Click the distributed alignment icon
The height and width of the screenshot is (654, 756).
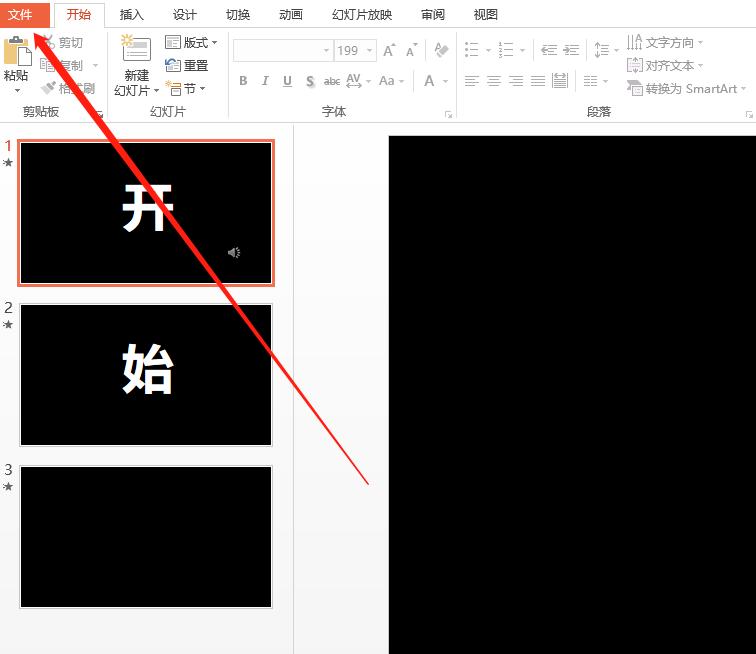tap(560, 81)
